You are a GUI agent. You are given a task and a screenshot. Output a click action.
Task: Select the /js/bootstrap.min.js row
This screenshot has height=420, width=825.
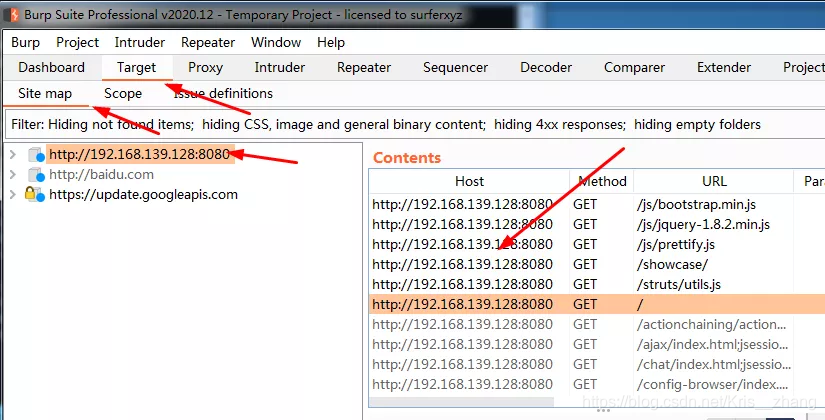[x=597, y=204]
